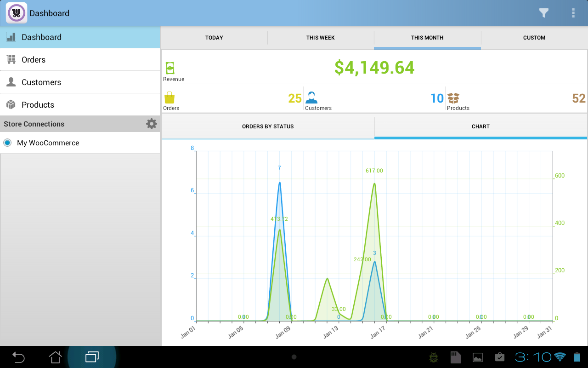Click the blue Customers person icon
Screen dimensions: 588x368
click(x=311, y=98)
